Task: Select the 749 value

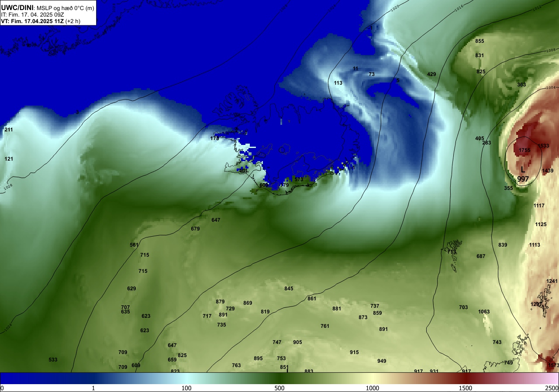Action: click(x=508, y=363)
